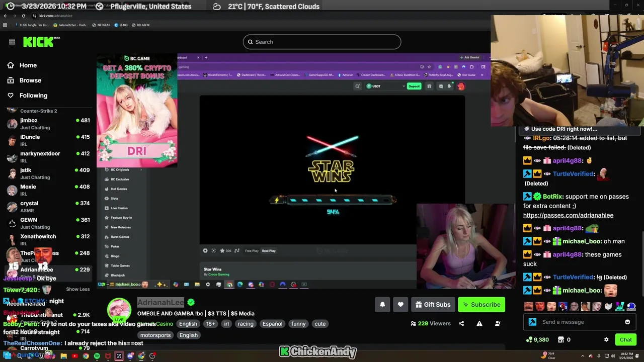Click report stream warning icon

[x=479, y=324]
